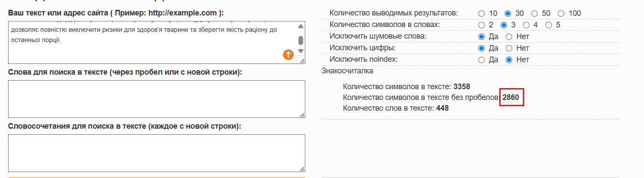The image size is (644, 178).
Task: Set word character count to 2
Action: (481, 25)
